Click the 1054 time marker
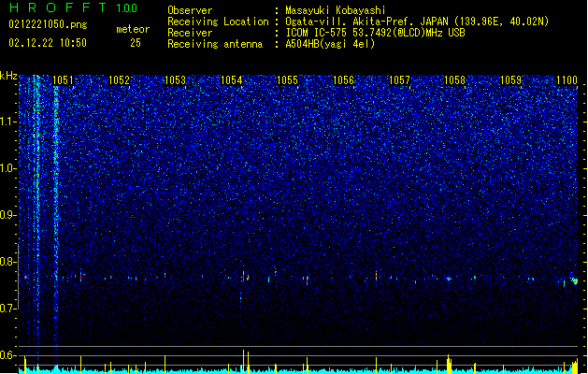The image size is (588, 374). click(232, 79)
